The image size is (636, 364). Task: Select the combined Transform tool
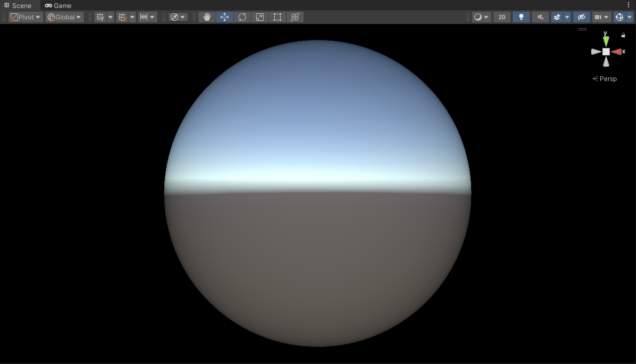(x=295, y=17)
